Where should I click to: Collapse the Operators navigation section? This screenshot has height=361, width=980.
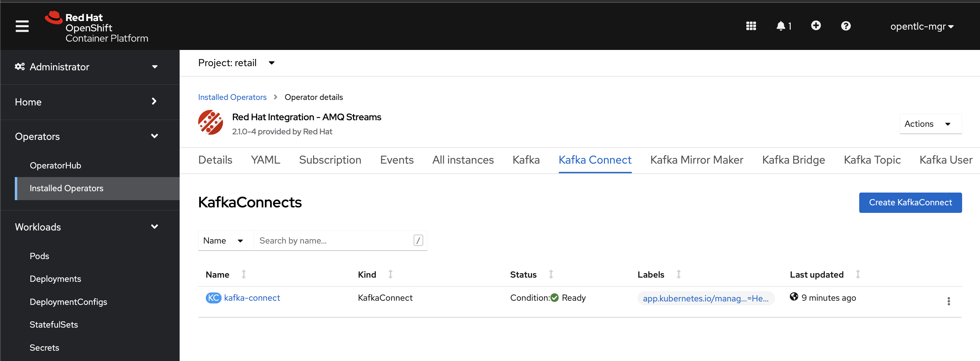pos(90,136)
